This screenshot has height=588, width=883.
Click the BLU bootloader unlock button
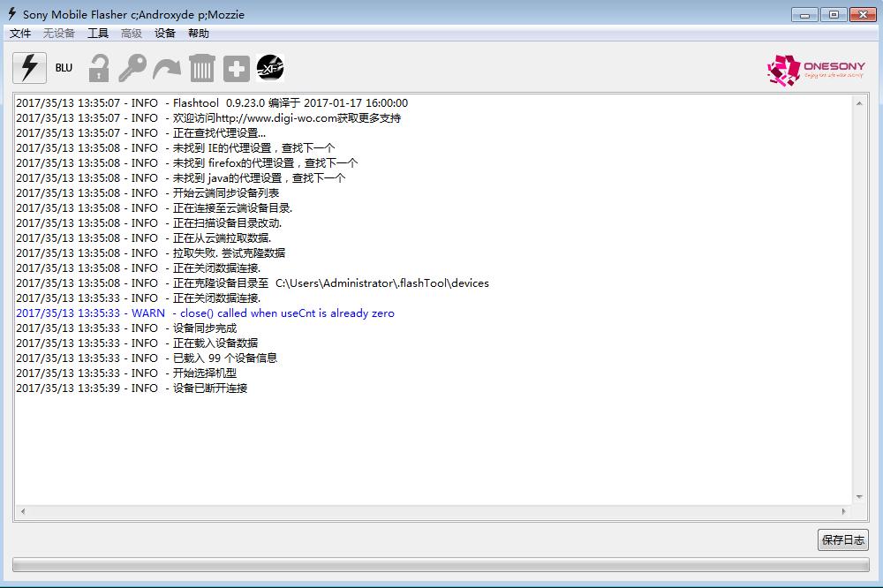coord(64,68)
